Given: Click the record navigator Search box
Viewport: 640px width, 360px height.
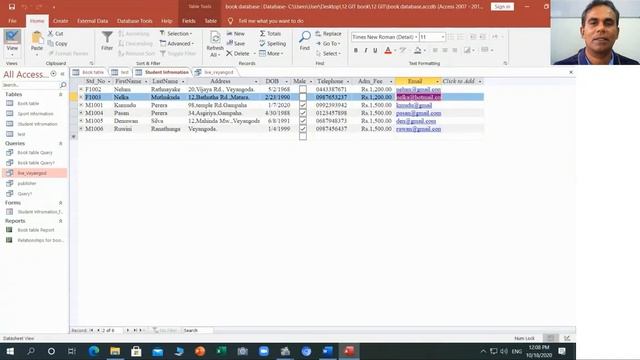Looking at the screenshot, I should 198,330.
